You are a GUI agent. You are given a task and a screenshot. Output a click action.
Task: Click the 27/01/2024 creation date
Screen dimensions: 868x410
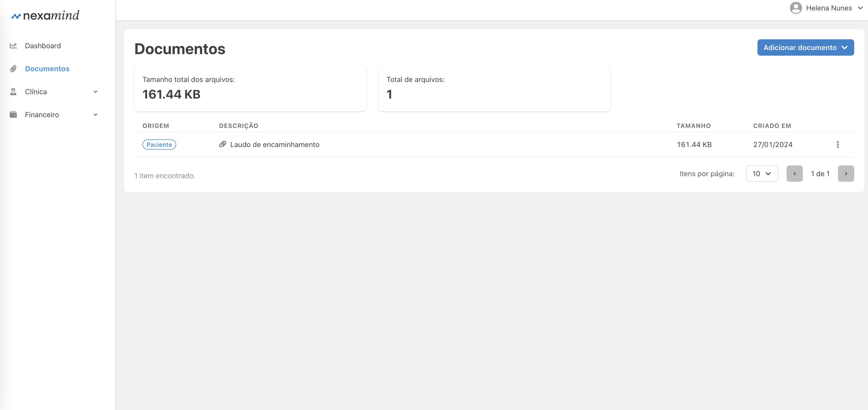coord(773,144)
